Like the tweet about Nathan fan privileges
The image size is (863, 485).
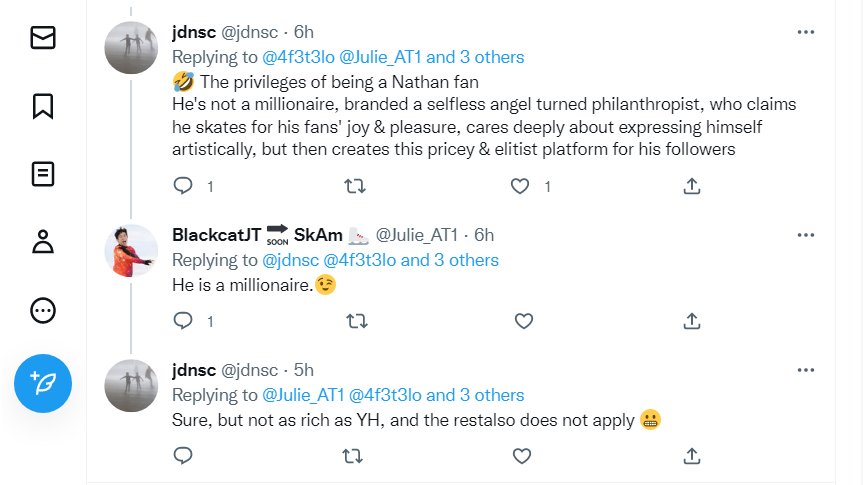click(x=520, y=185)
